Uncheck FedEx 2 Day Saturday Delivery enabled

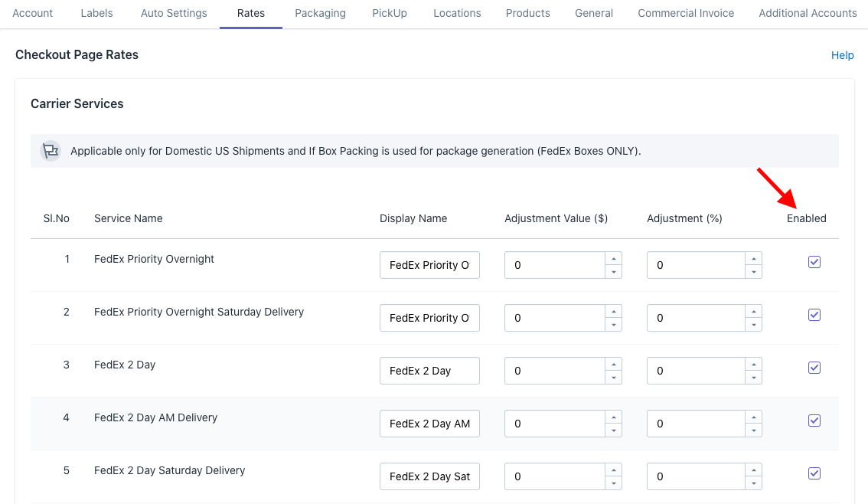pyautogui.click(x=814, y=473)
